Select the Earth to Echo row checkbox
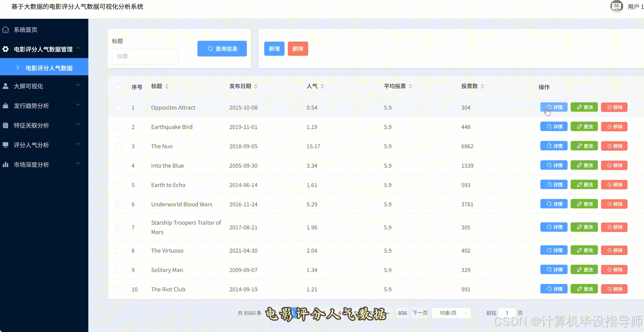 click(x=118, y=185)
